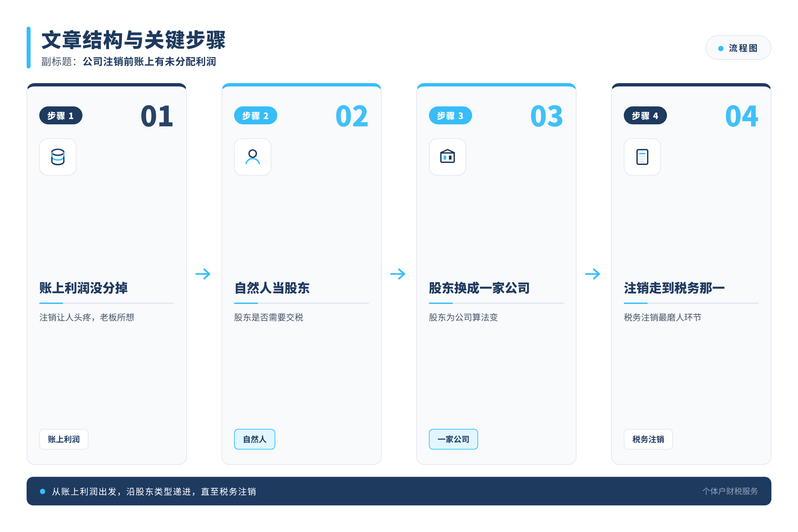Click the footer summary starting 从账上利润出发
This screenshot has width=798, height=532.
coord(154,491)
